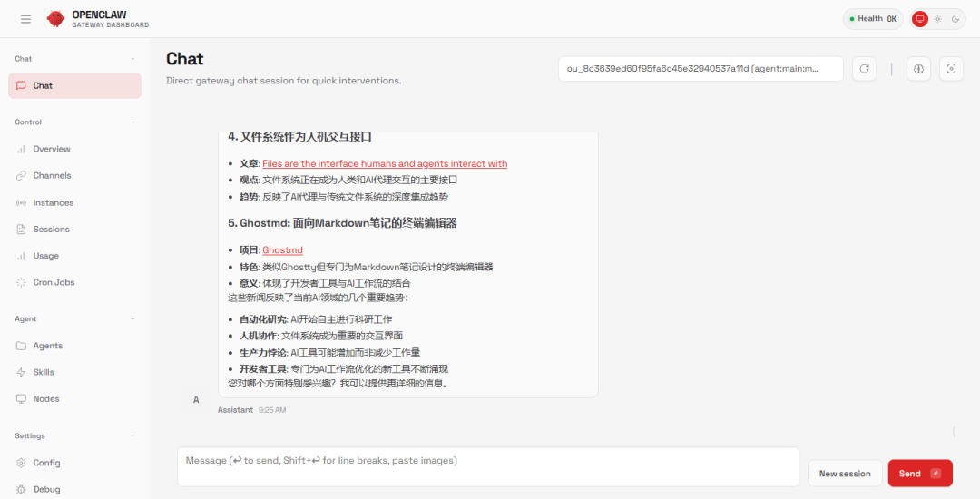The width and height of the screenshot is (980, 499).
Task: Click the OpenClaw red mascot logo
Action: point(55,19)
